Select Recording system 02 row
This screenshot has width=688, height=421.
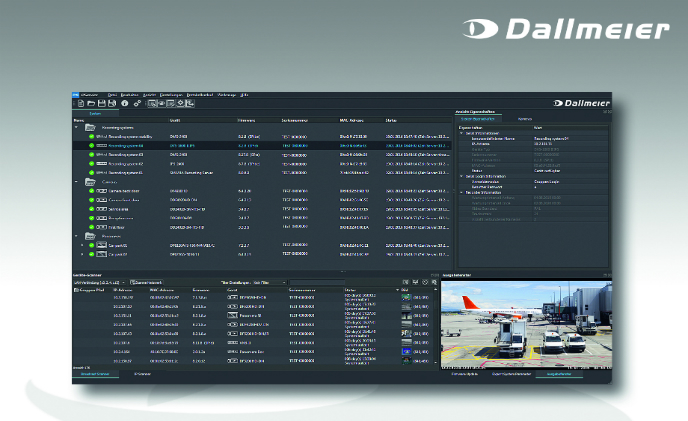[262, 164]
